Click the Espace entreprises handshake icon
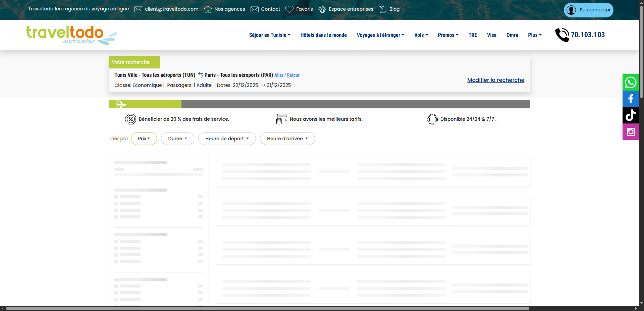The height and width of the screenshot is (311, 644). click(x=322, y=9)
